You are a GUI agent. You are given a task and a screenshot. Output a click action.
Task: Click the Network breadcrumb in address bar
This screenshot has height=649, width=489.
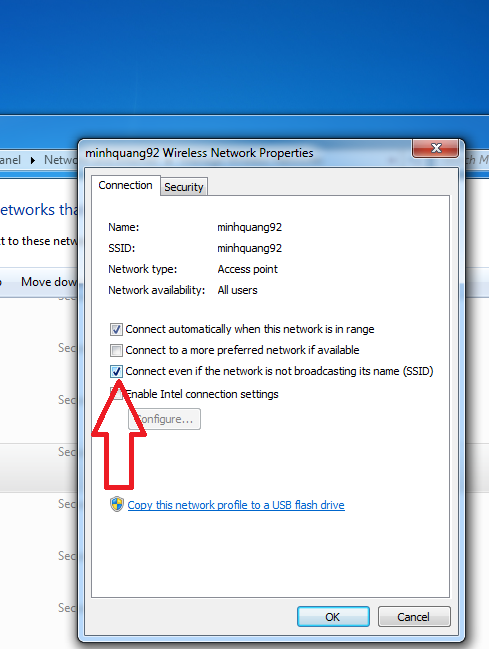[x=61, y=160]
